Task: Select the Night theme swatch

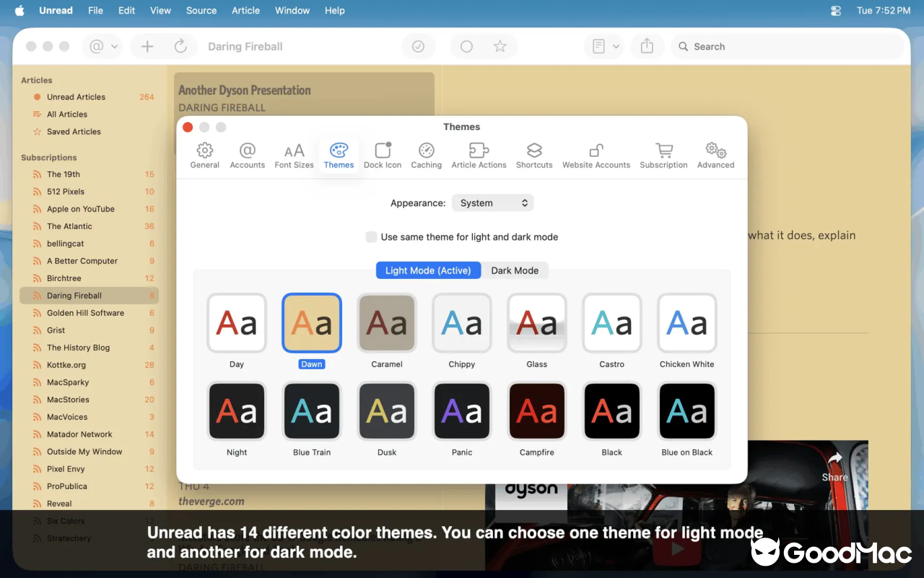Action: click(237, 411)
